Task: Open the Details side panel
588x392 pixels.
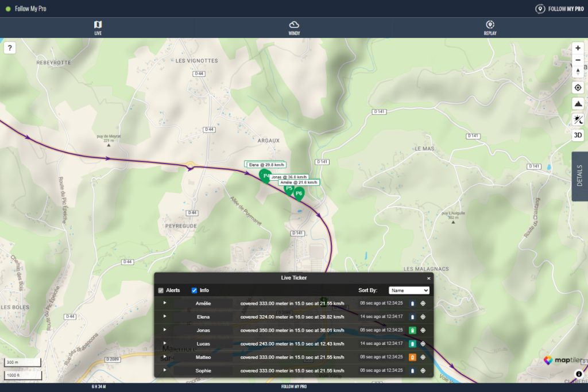Action: (579, 176)
